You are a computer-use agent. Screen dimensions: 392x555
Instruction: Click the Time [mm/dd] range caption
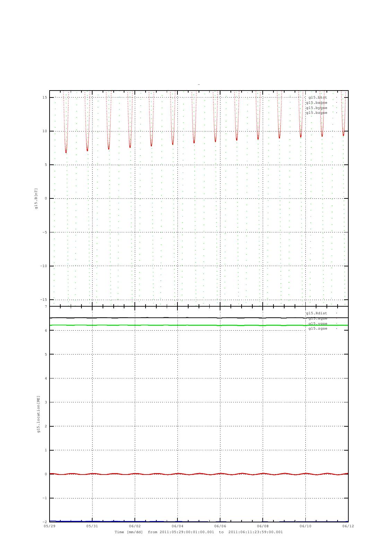[x=199, y=532]
